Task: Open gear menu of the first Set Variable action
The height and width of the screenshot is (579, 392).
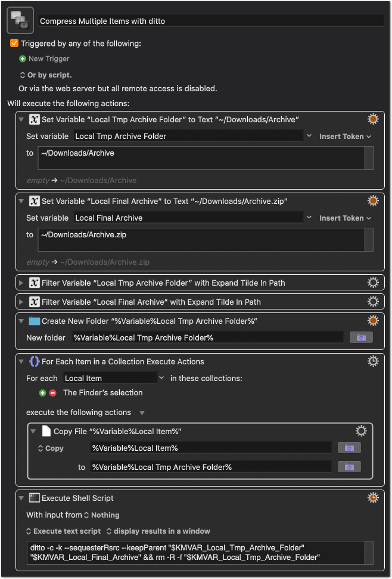Action: (x=373, y=119)
